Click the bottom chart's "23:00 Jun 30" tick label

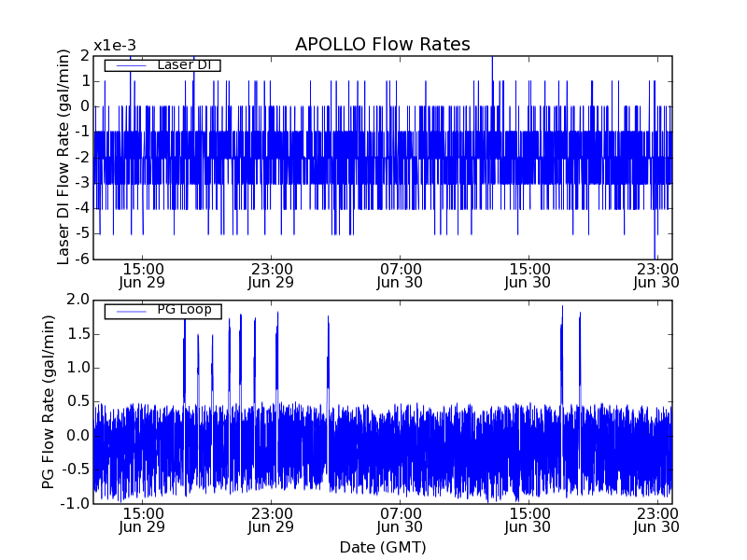pos(656,521)
